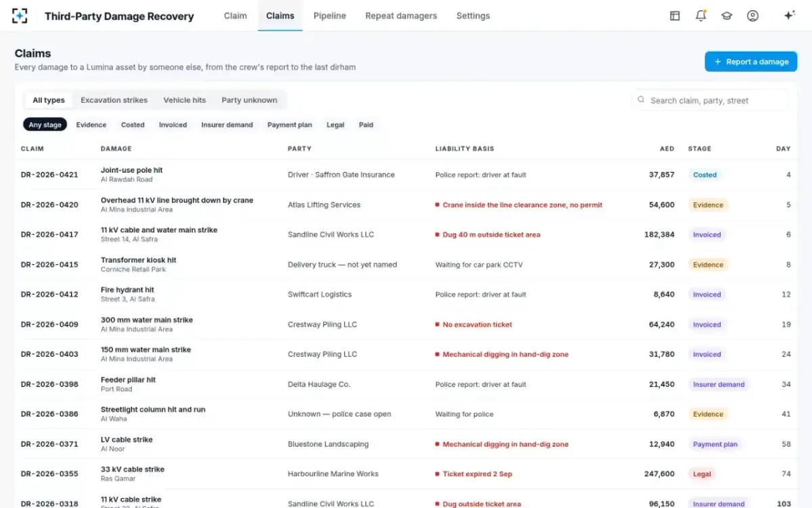Viewport: 812px width, 508px height.
Task: Select the Insurer demand filter chip
Action: (x=227, y=125)
